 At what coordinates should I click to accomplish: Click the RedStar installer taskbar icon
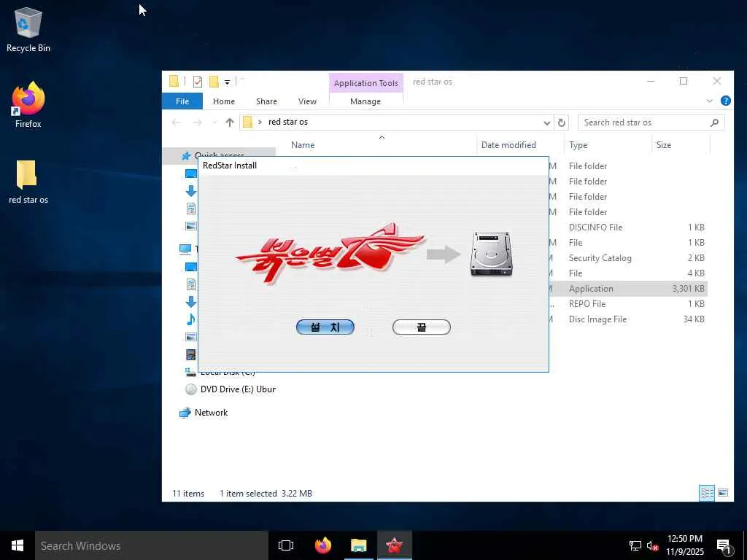click(x=395, y=545)
